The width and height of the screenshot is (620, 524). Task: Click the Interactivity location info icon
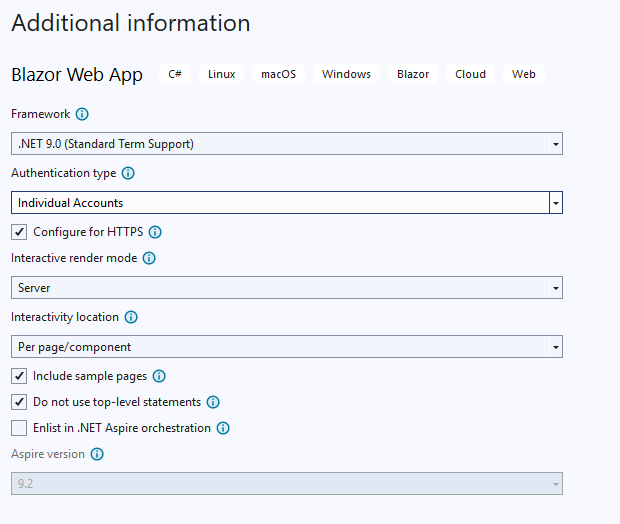131,317
